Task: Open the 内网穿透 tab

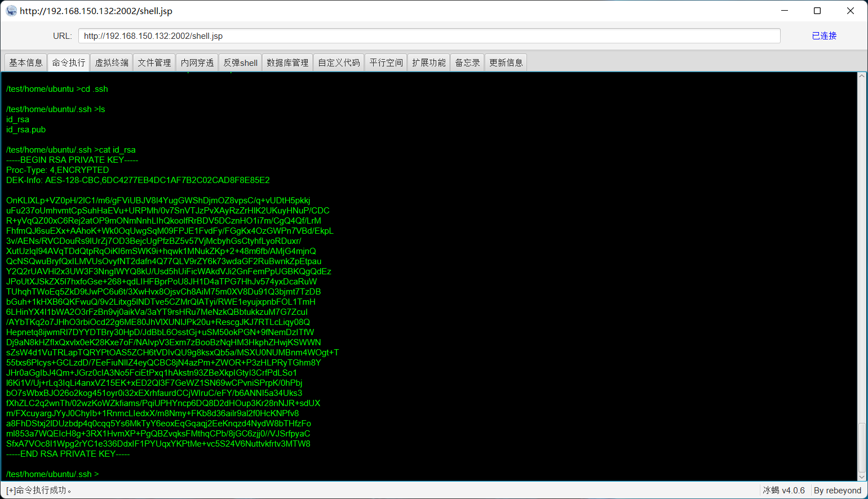Action: 197,63
